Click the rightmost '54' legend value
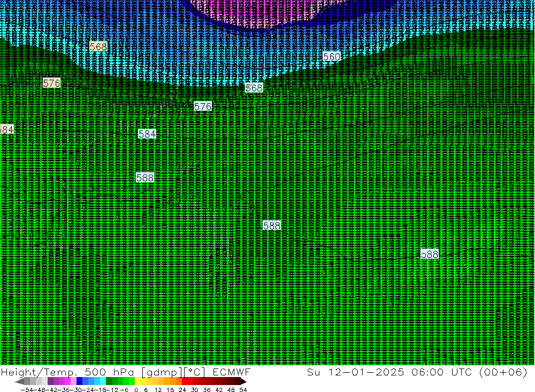Image resolution: width=535 pixels, height=392 pixels. 243,390
